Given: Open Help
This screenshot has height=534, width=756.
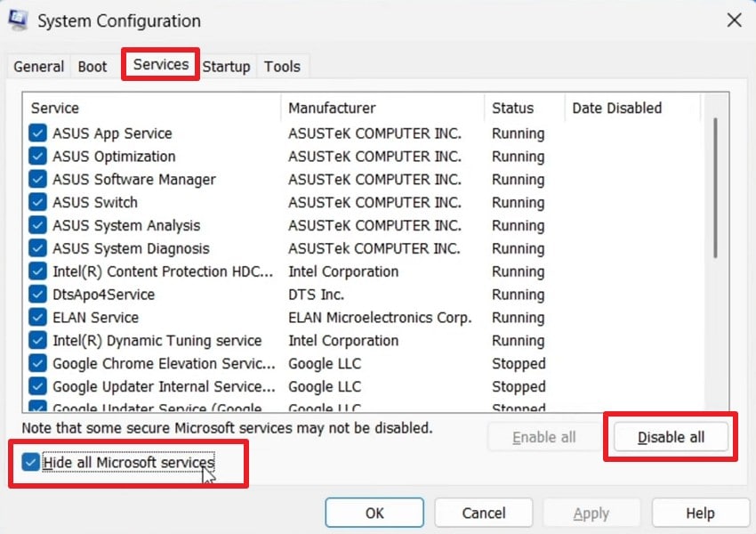Looking at the screenshot, I should click(699, 513).
